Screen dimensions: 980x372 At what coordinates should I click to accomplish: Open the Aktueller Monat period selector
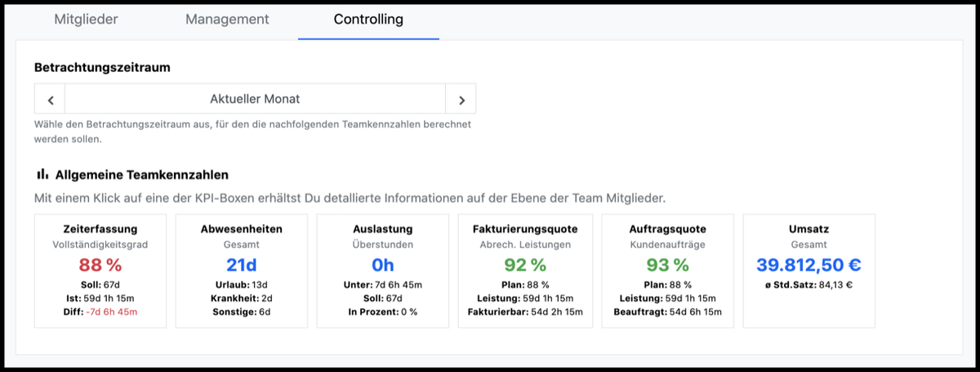255,100
